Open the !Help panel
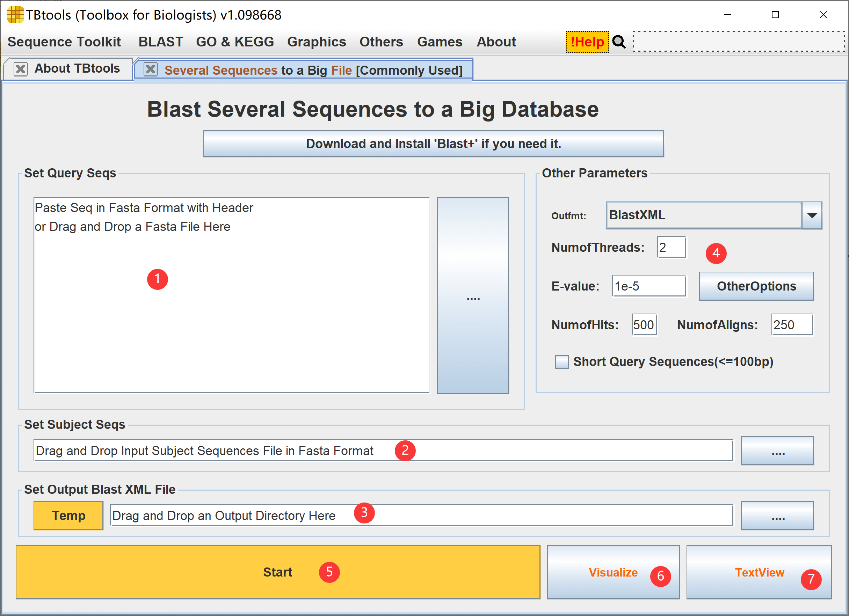The height and width of the screenshot is (616, 849). coord(587,42)
